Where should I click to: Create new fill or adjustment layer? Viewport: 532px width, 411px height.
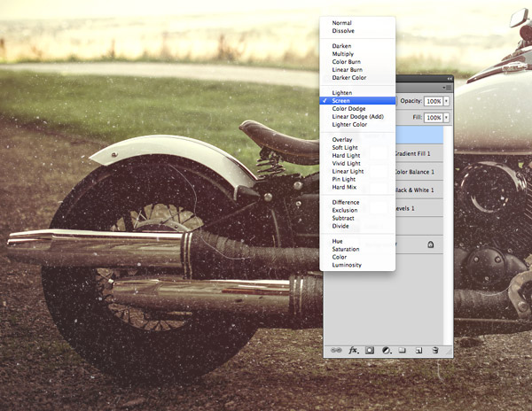pos(386,351)
